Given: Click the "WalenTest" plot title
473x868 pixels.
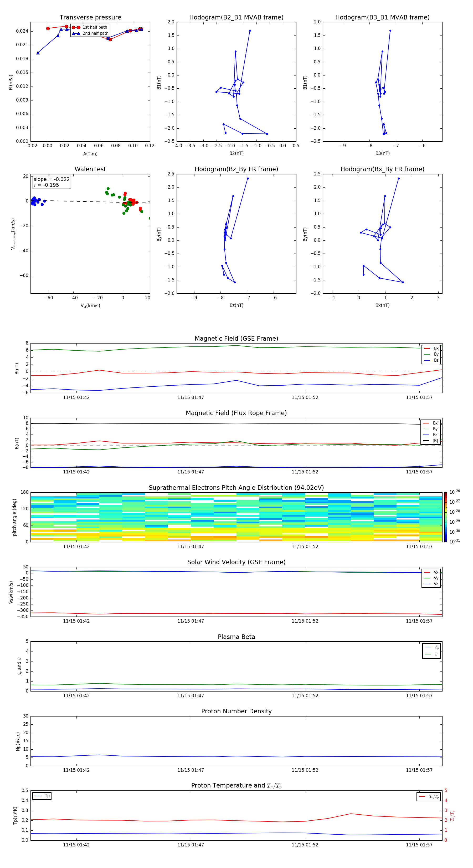Looking at the screenshot, I should click(x=90, y=169).
